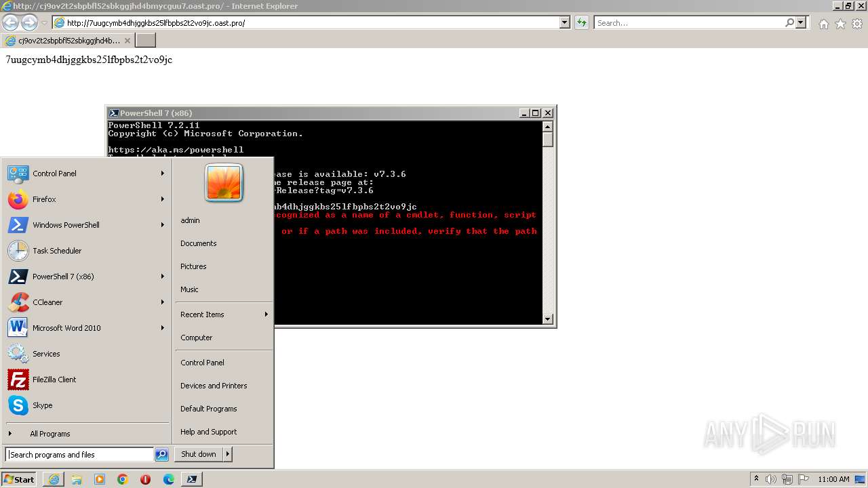868x488 pixels.
Task: Click the Start button on the taskbar
Action: [19, 479]
